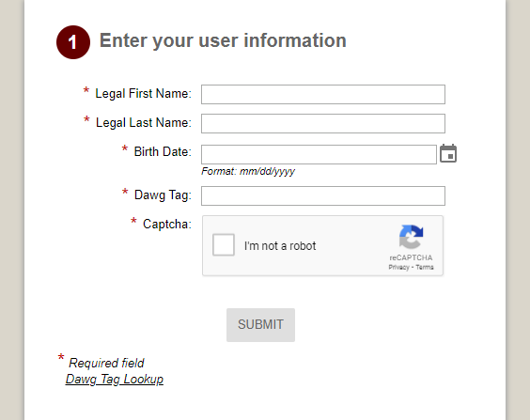Screen dimensions: 530x420
Task: Click the "Legal Last Name:" label
Action: (144, 123)
